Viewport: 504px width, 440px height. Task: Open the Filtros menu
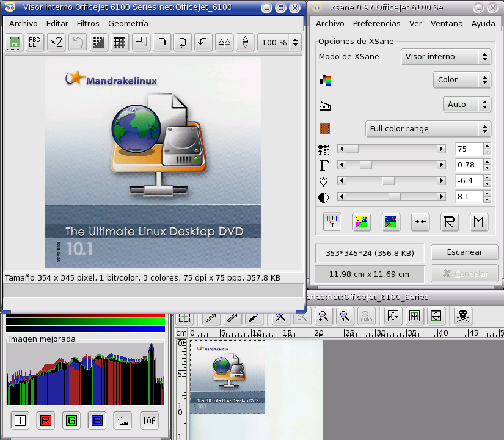[88, 23]
